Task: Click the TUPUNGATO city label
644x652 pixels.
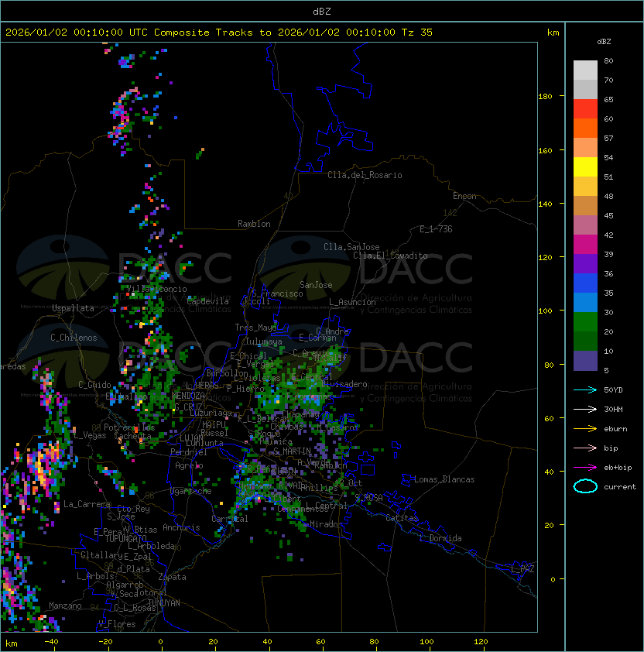Action: (125, 538)
